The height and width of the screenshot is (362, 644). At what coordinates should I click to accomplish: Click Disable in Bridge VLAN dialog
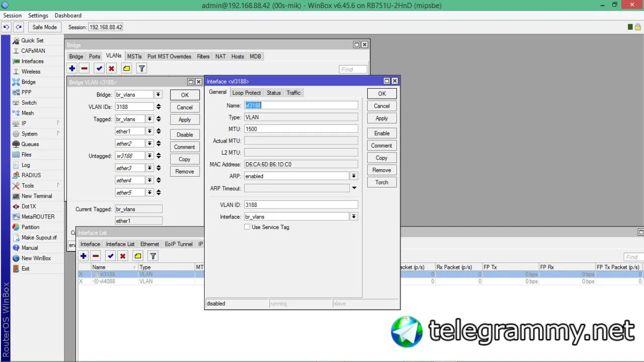click(x=185, y=135)
